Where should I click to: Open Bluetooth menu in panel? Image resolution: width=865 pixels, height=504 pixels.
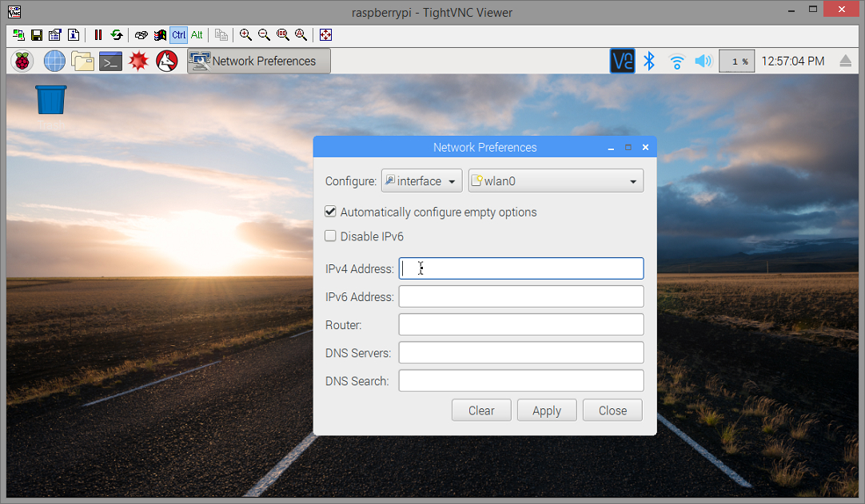(649, 61)
